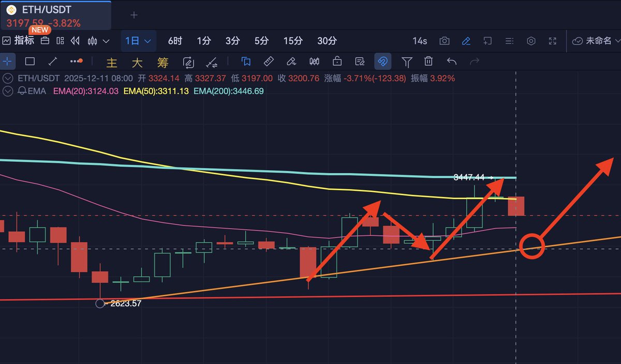Viewport: 621px width, 364px height.
Task: Toggle the magnet snap mode
Action: 382,62
